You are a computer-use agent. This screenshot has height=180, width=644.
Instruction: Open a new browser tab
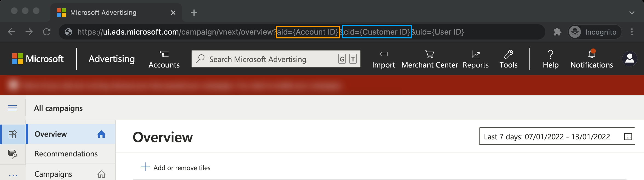tap(194, 13)
